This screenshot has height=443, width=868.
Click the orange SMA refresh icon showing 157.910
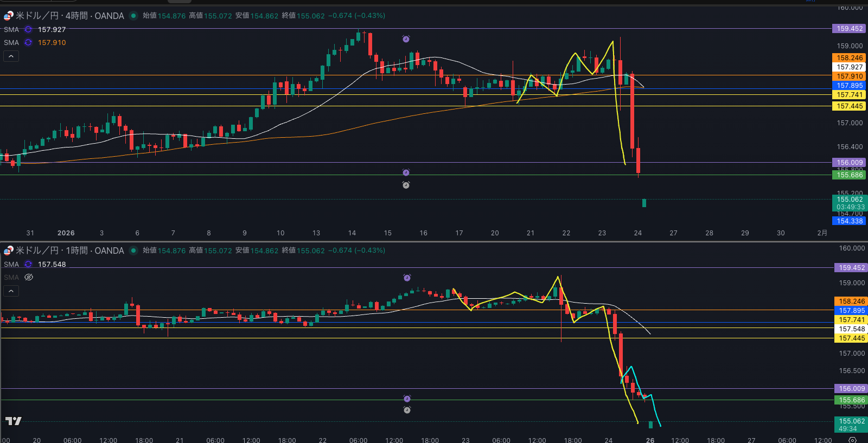click(x=28, y=43)
